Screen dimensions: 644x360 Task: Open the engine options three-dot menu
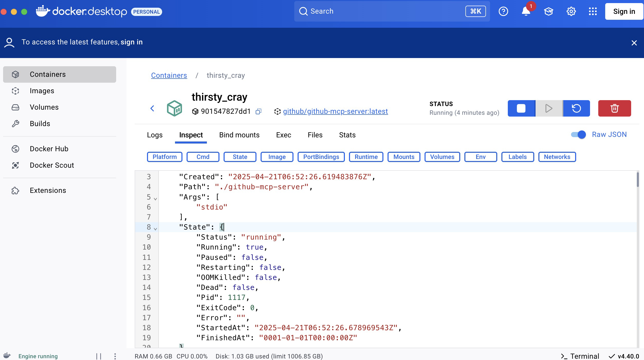point(115,356)
